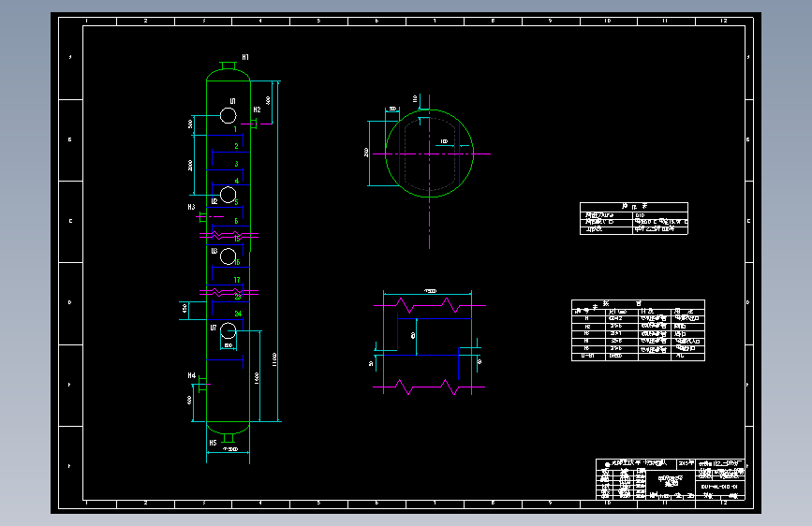Screen dimensions: 812x526
Task: Select the top nozzle flange under H1
Action: click(x=228, y=66)
